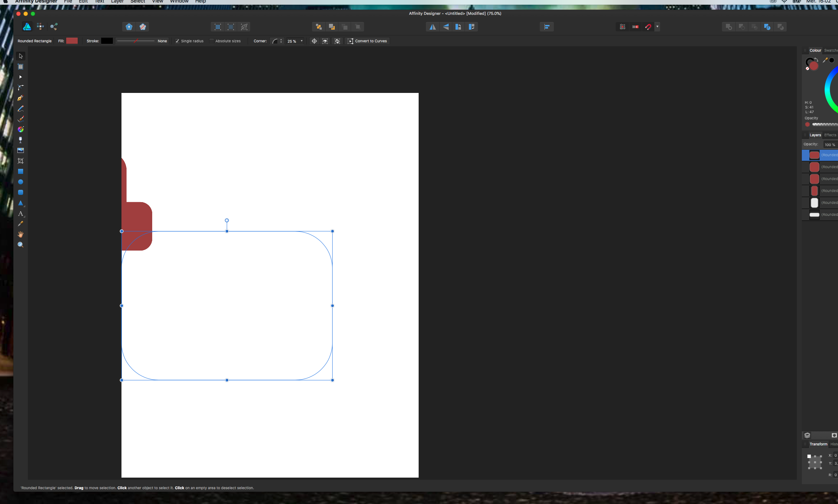Select the Pen tool

click(21, 98)
